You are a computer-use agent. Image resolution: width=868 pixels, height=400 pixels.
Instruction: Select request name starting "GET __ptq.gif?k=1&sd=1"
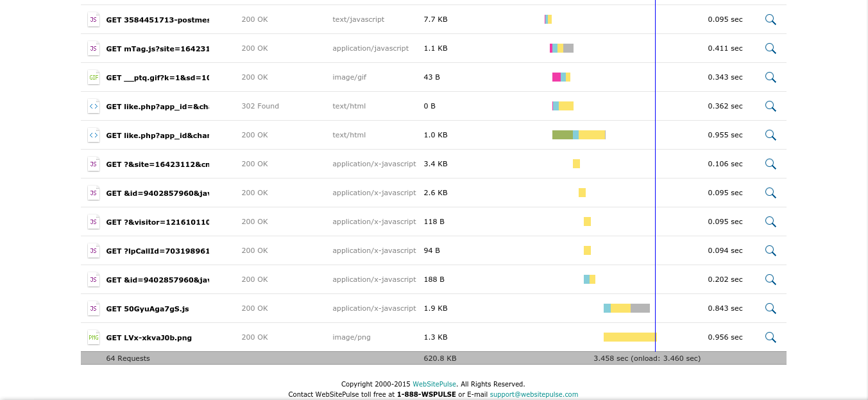click(158, 77)
